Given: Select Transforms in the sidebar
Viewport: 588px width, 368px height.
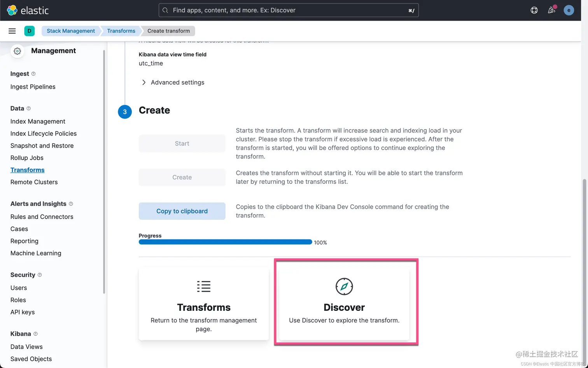Looking at the screenshot, I should [28, 170].
